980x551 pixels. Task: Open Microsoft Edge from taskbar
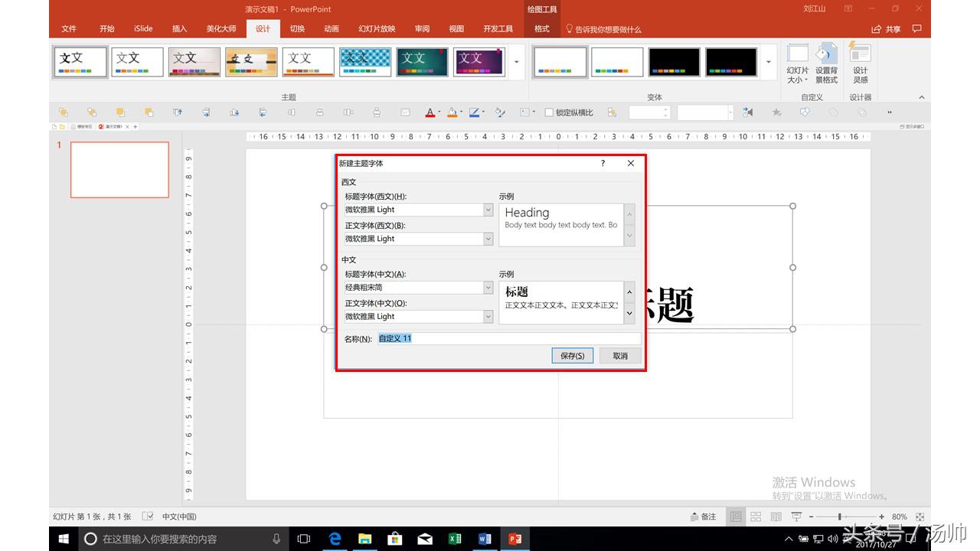tap(335, 539)
